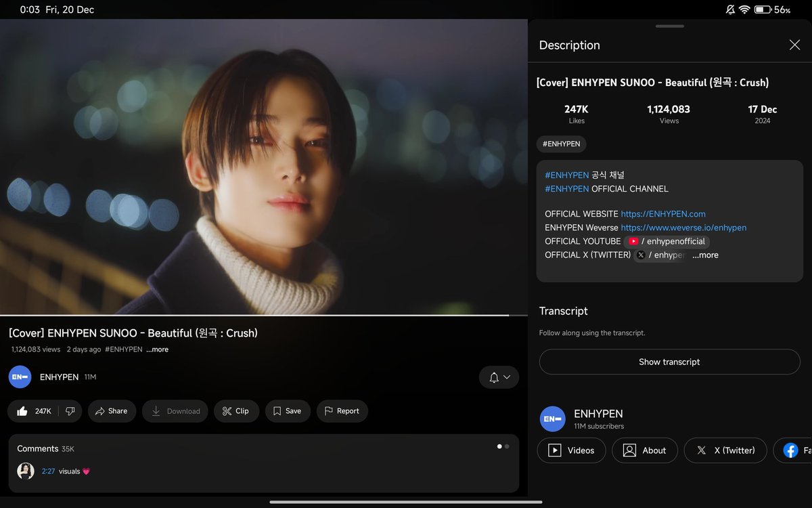Image resolution: width=812 pixels, height=508 pixels.
Task: Tap the #ENHYPEN tag under video title
Action: 124,350
